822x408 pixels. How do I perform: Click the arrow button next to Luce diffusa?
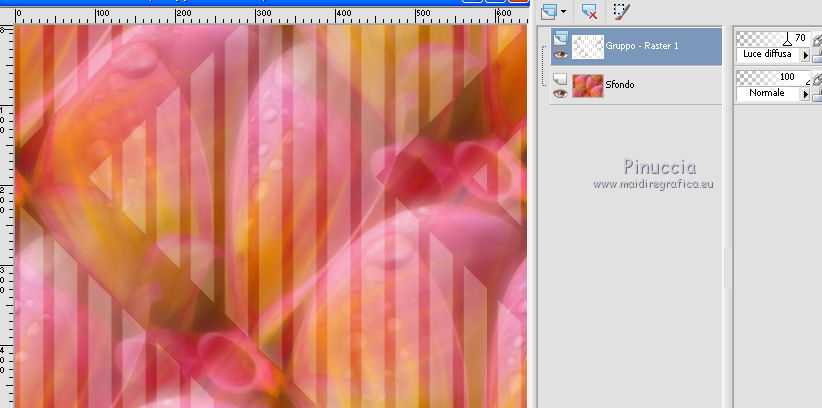(x=805, y=55)
